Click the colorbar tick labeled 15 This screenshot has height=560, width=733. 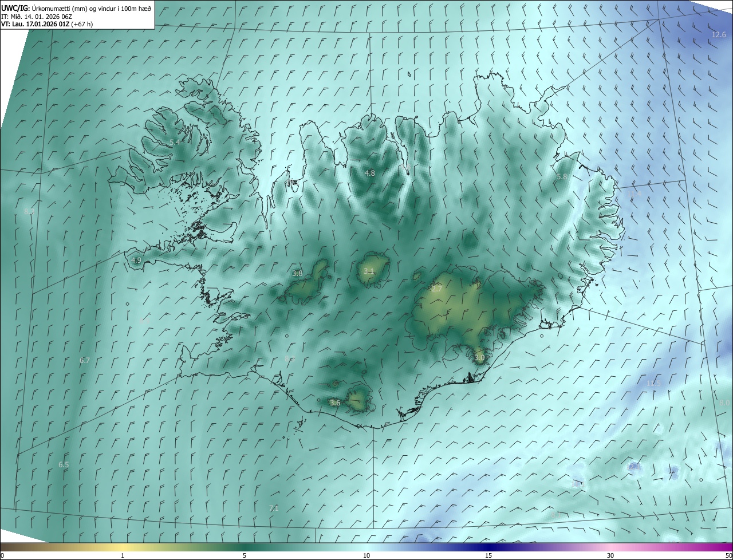[488, 555]
